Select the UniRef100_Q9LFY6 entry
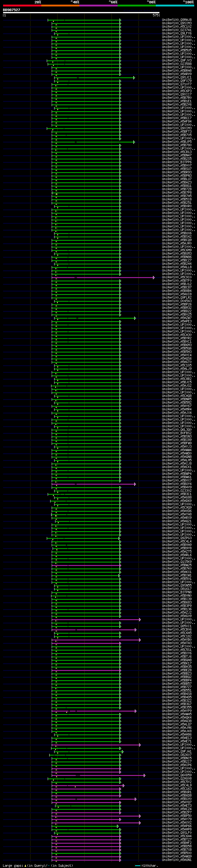The height and width of the screenshot is (868, 197). click(x=177, y=33)
